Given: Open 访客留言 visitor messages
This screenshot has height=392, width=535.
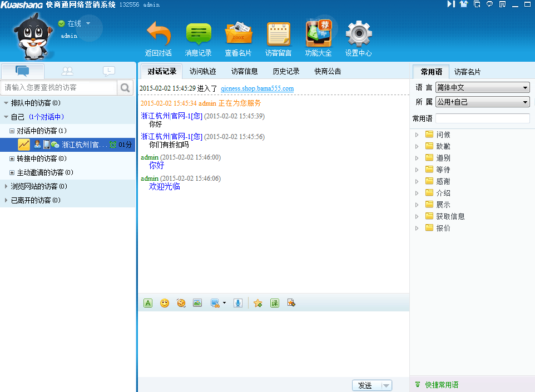Looking at the screenshot, I should click(x=278, y=34).
